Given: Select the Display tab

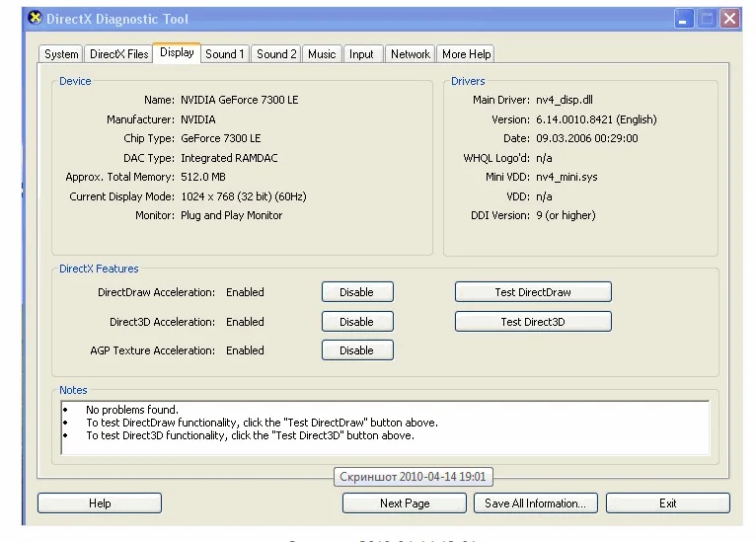Looking at the screenshot, I should pyautogui.click(x=177, y=53).
